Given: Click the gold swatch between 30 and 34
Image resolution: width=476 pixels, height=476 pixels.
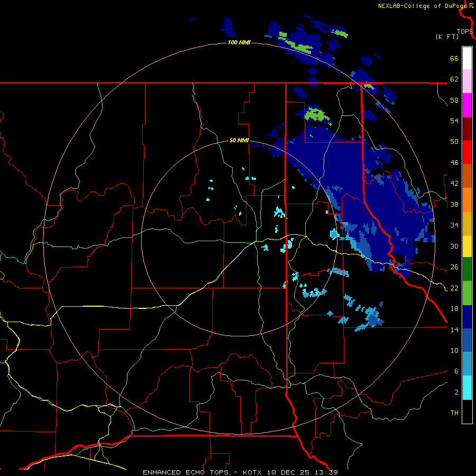Looking at the screenshot, I should point(467,224).
